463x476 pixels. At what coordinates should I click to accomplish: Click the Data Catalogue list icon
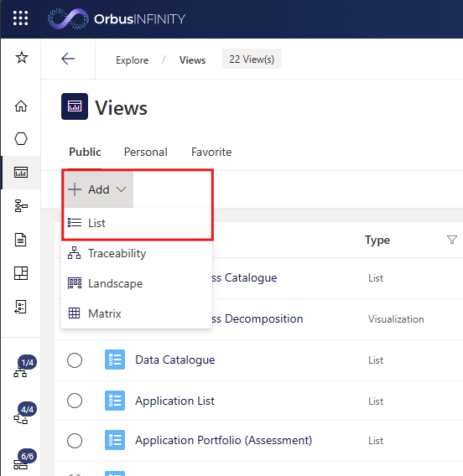pyautogui.click(x=115, y=360)
